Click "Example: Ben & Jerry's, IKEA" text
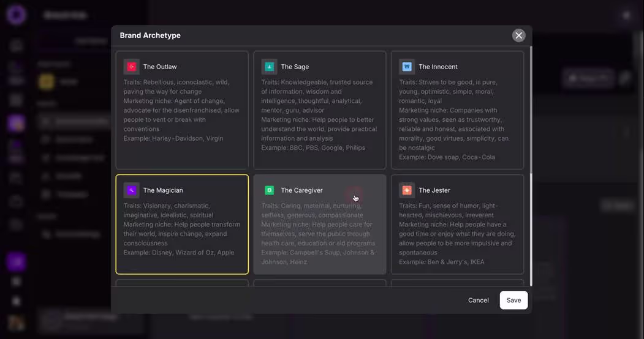 442,262
